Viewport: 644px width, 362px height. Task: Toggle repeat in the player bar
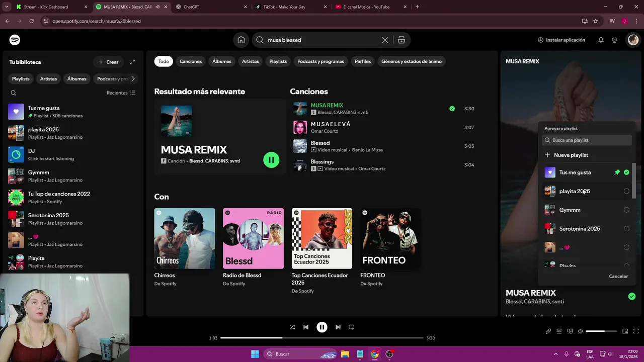352,327
